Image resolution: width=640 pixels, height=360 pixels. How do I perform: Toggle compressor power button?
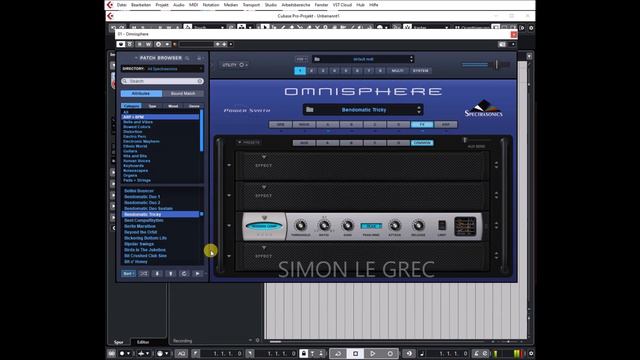[264, 226]
